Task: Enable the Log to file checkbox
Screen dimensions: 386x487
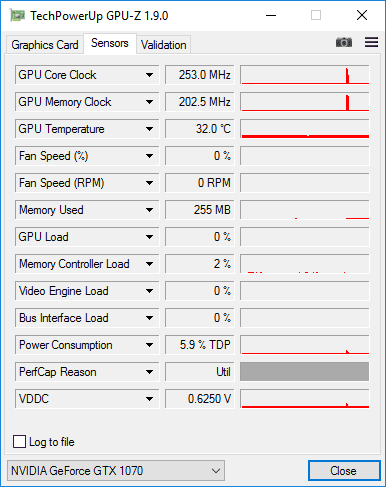Action: (x=19, y=442)
